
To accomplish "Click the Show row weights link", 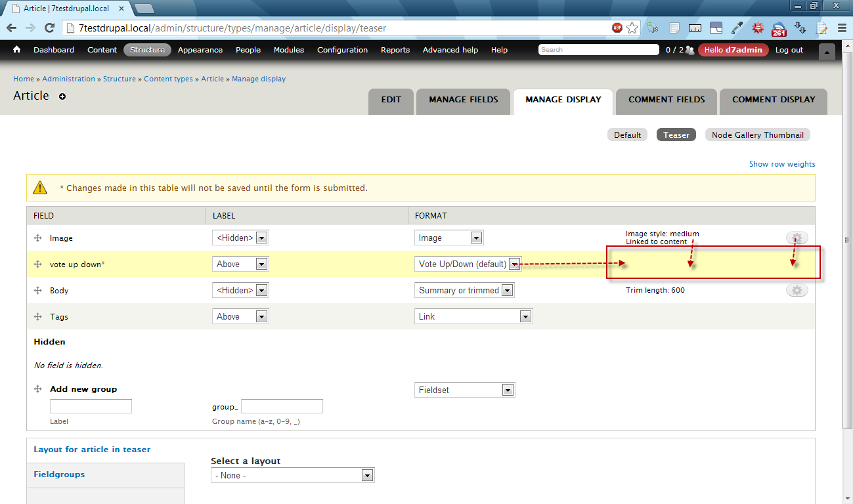I will click(x=782, y=164).
